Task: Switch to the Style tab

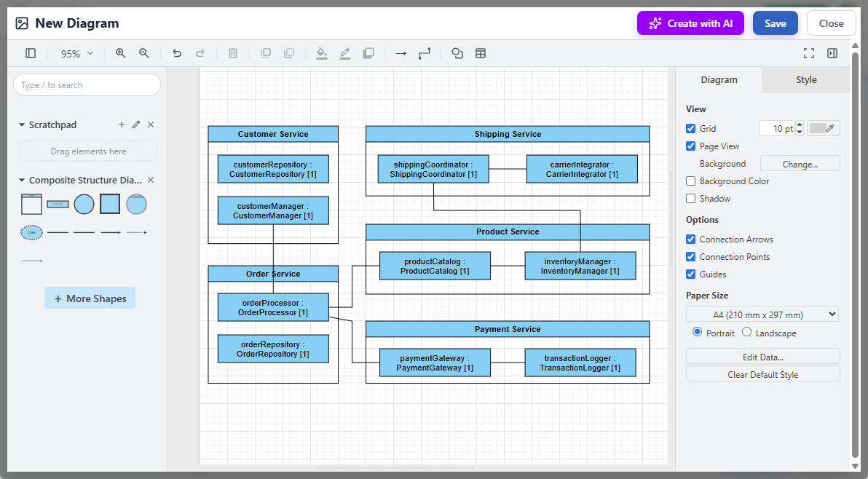Action: 805,79
